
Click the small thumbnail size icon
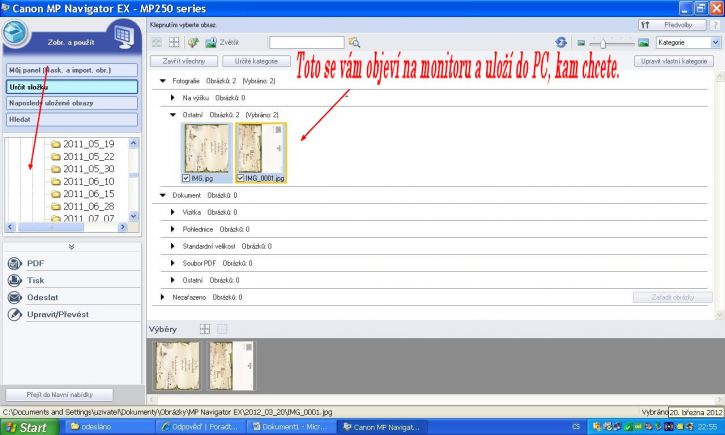pos(581,43)
